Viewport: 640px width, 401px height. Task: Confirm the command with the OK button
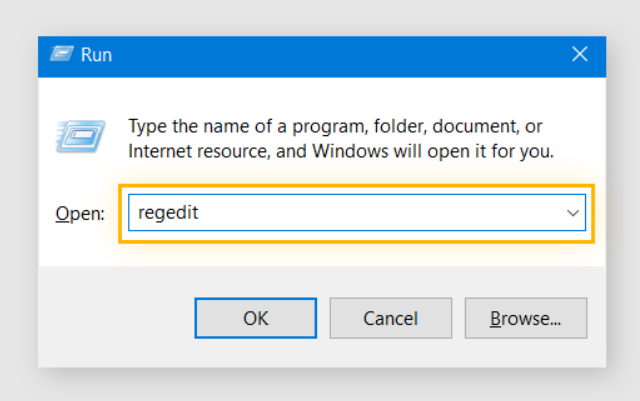256,318
